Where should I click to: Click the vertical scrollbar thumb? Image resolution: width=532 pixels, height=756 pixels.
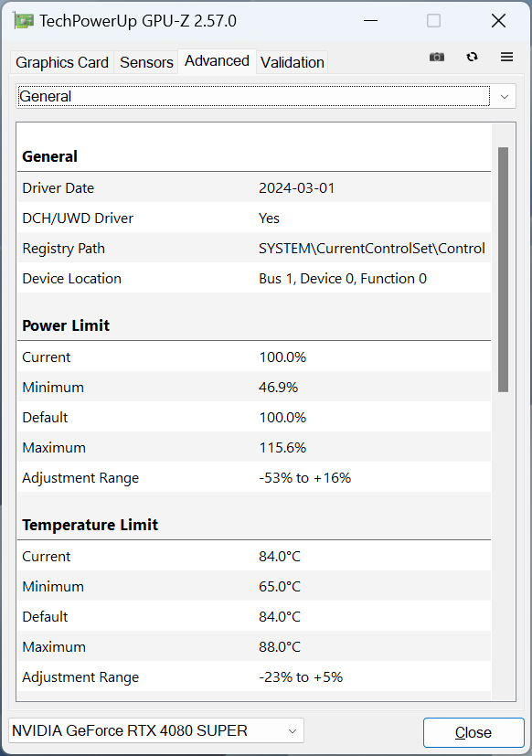tap(503, 270)
